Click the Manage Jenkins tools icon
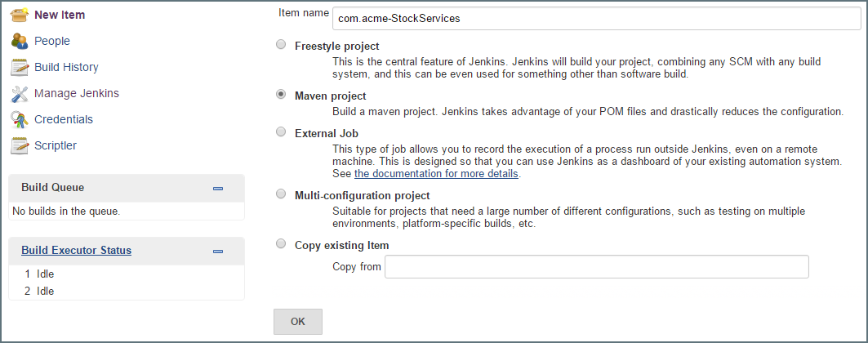The height and width of the screenshot is (343, 868). tap(20, 93)
